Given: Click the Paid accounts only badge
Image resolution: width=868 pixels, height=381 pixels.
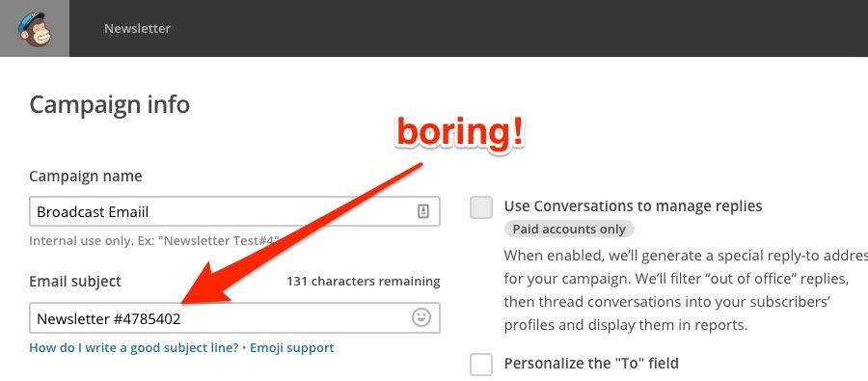Looking at the screenshot, I should coord(569,230).
